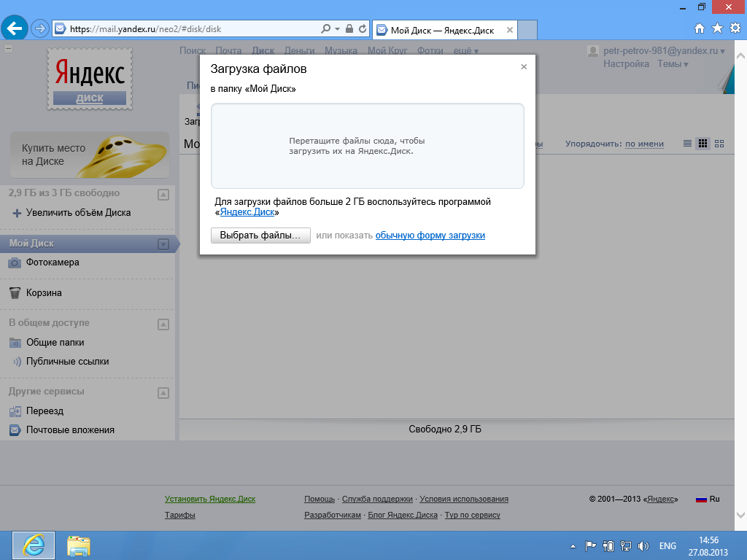Click the Action Center flag tray icon
The height and width of the screenshot is (560, 747).
[590, 546]
